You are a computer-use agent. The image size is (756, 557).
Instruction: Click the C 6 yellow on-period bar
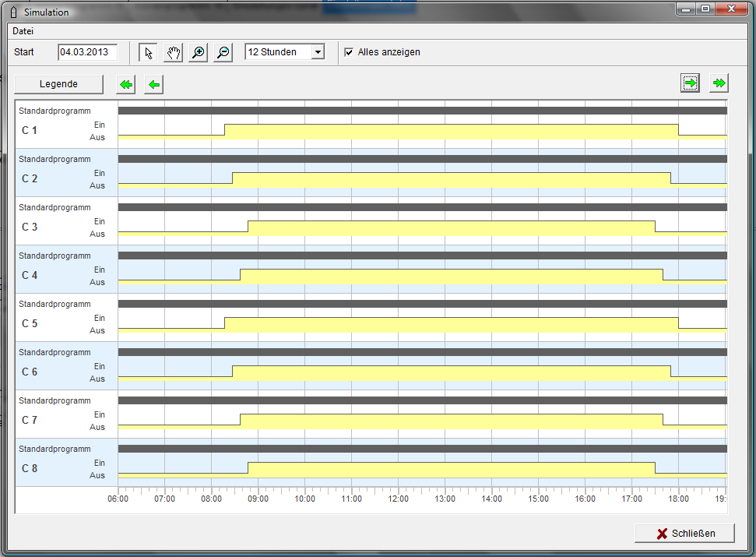[452, 373]
